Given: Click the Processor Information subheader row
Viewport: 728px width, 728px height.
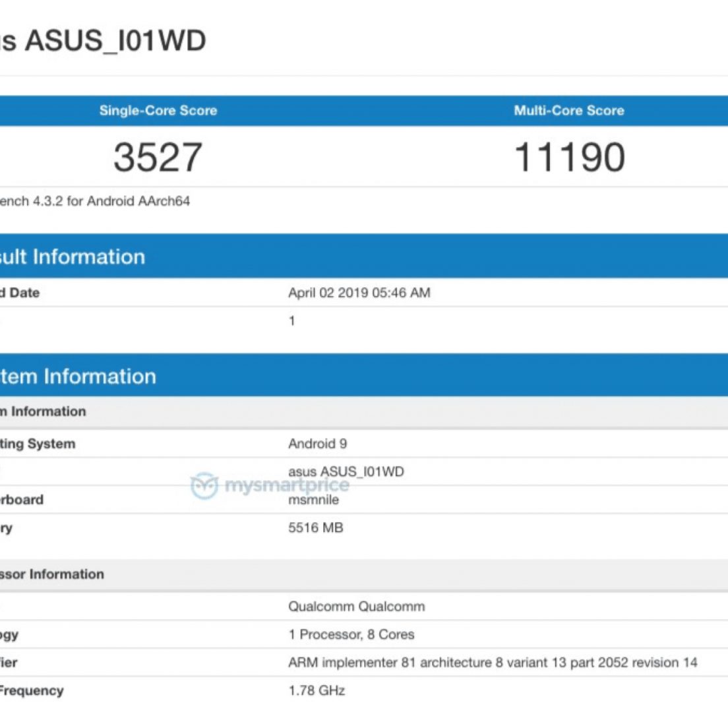Looking at the screenshot, I should [x=53, y=574].
